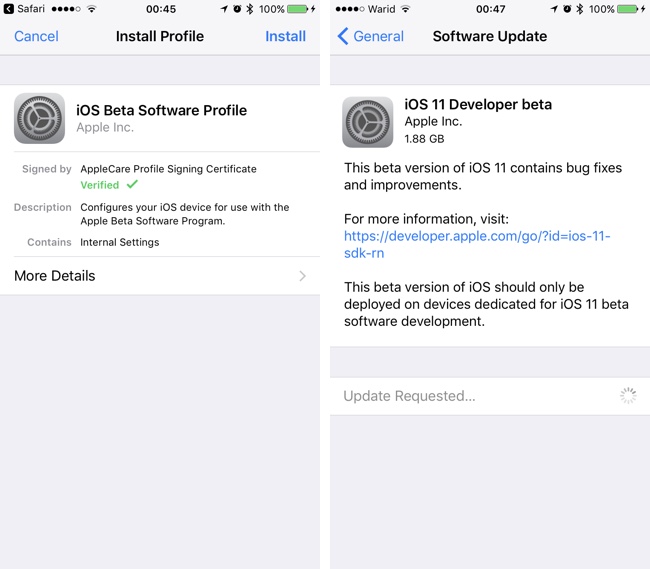Go back to General settings
The height and width of the screenshot is (569, 650).
coord(371,36)
